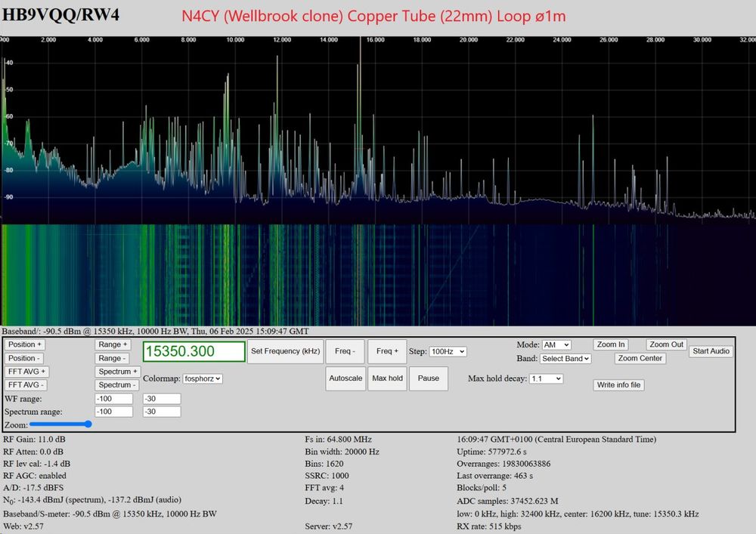Click the Fs in: 64.800 MHz readout
Viewport: 756px width, 534px height.
pos(338,439)
